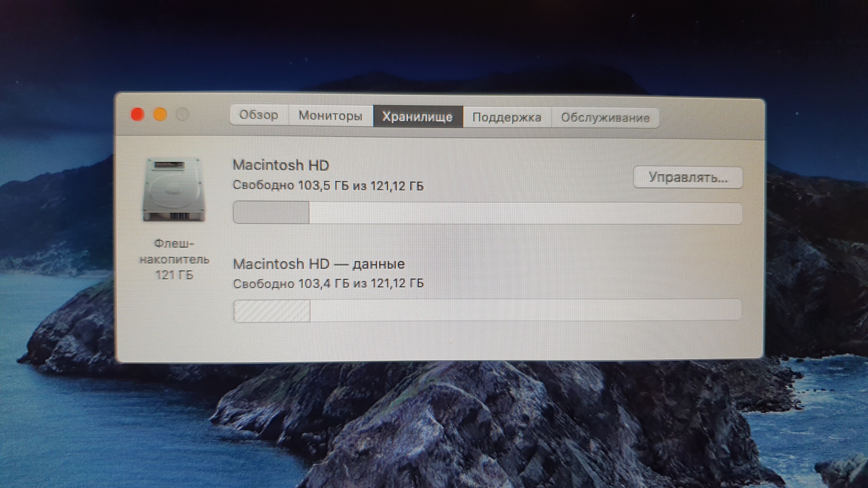Open the Поддержка tab
The width and height of the screenshot is (868, 488).
[x=506, y=117]
